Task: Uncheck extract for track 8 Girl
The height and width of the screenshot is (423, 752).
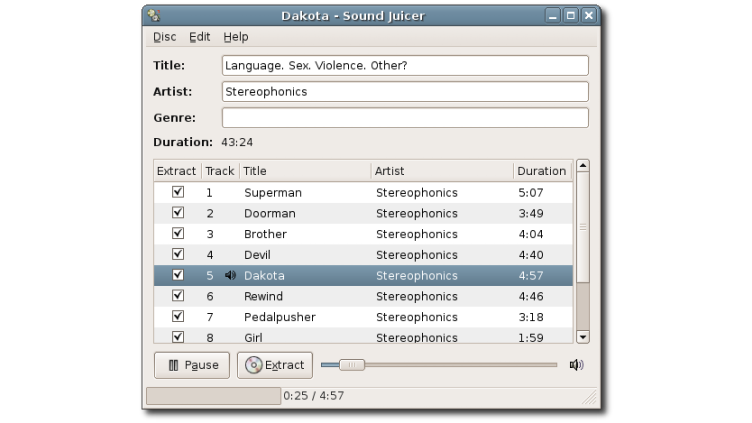Action: [178, 337]
